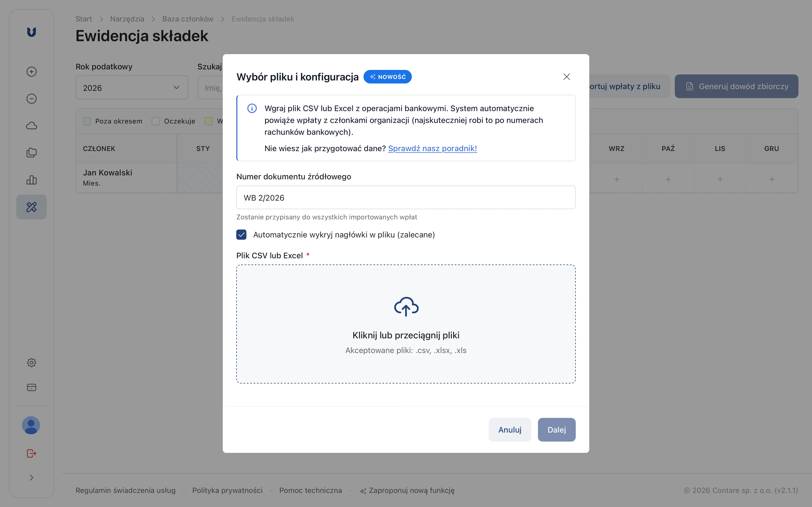Select the bar chart statistics icon in sidebar
Viewport: 812px width, 507px height.
31,180
